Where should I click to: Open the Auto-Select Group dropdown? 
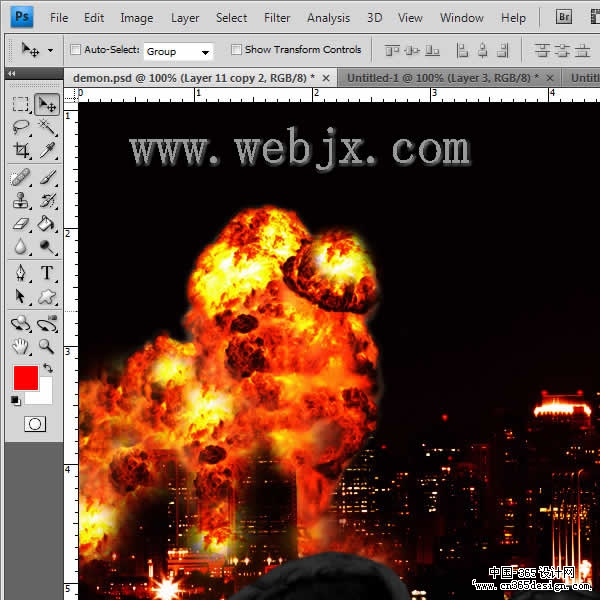178,51
